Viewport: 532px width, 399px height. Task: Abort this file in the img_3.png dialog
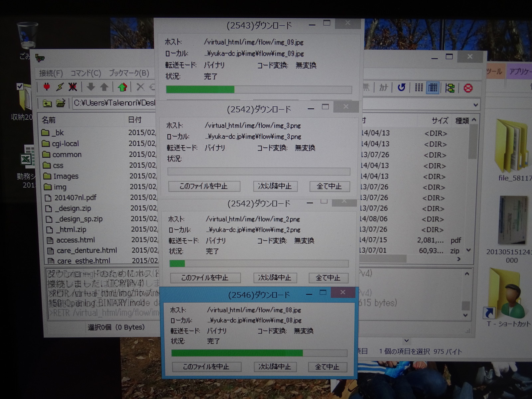point(204,186)
